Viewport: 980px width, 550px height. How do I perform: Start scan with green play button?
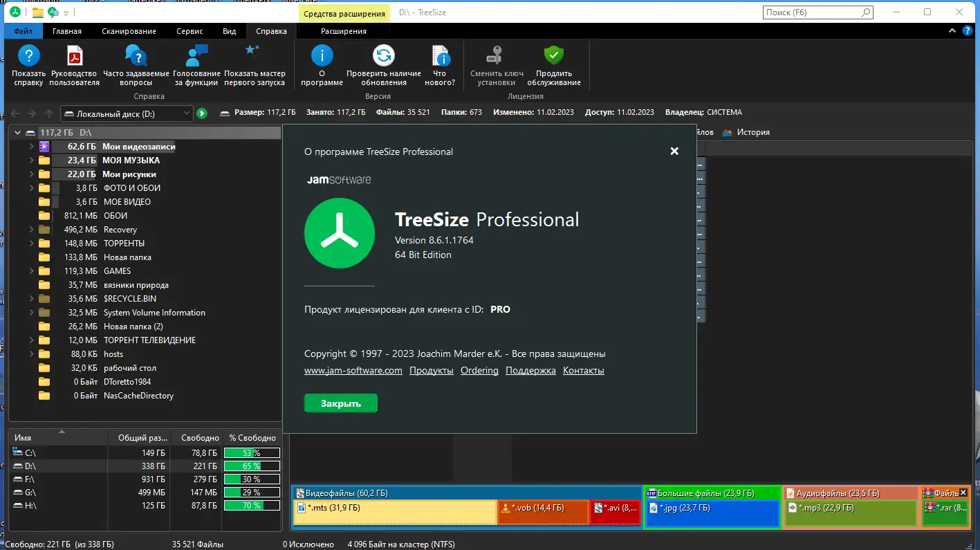pos(202,112)
